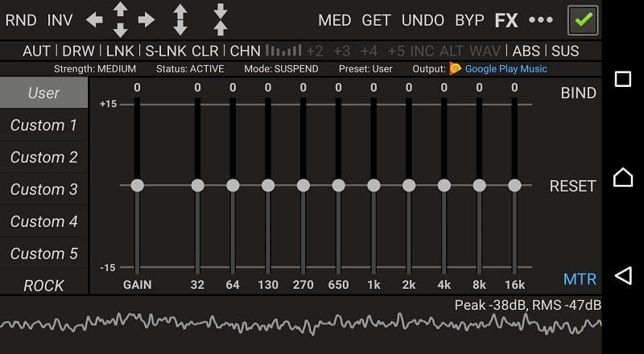Undo last change with UNDO
Screen dimensions: 644x354
click(x=423, y=20)
